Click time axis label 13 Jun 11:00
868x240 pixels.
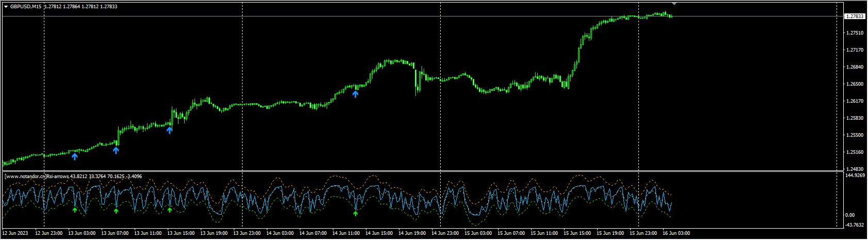pyautogui.click(x=148, y=233)
